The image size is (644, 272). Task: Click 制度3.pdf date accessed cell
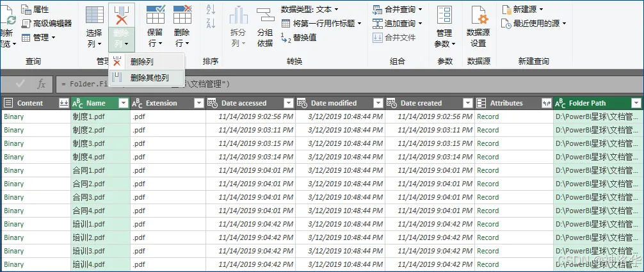tap(250, 143)
